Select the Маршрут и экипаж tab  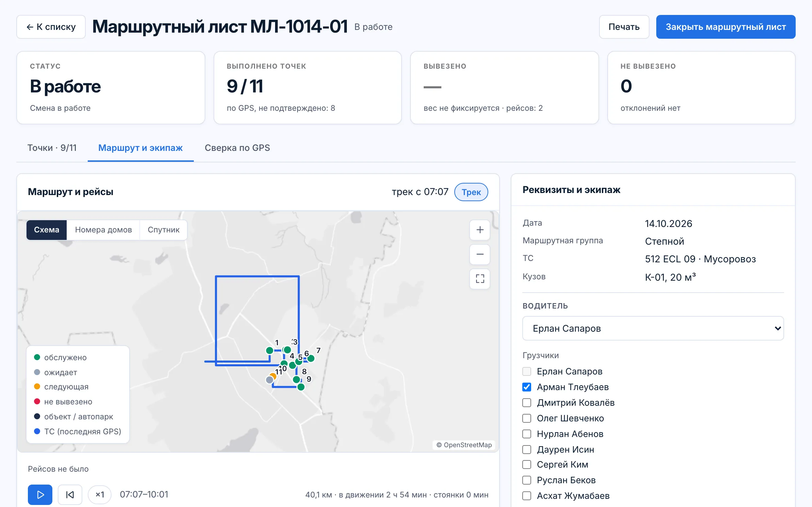140,148
